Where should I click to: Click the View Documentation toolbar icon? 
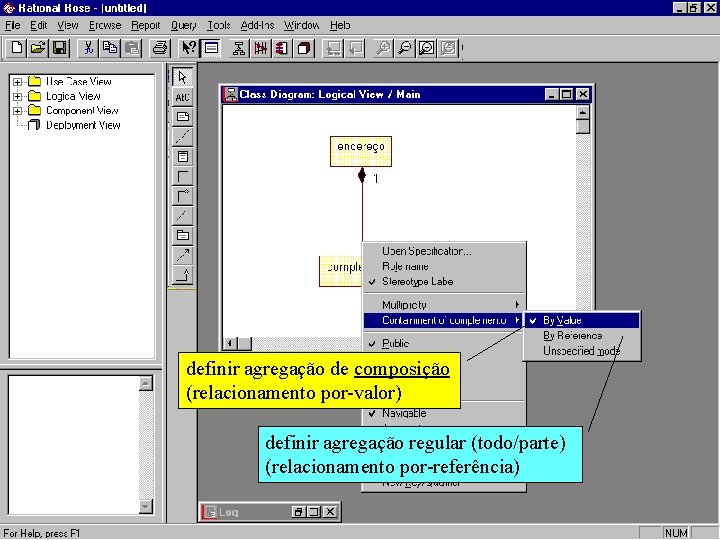[211, 48]
